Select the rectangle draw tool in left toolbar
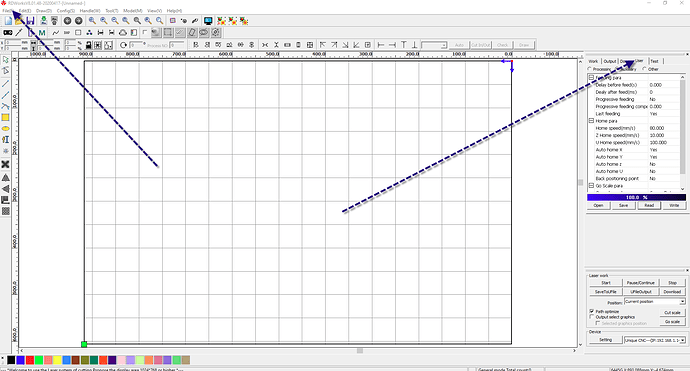 5,118
